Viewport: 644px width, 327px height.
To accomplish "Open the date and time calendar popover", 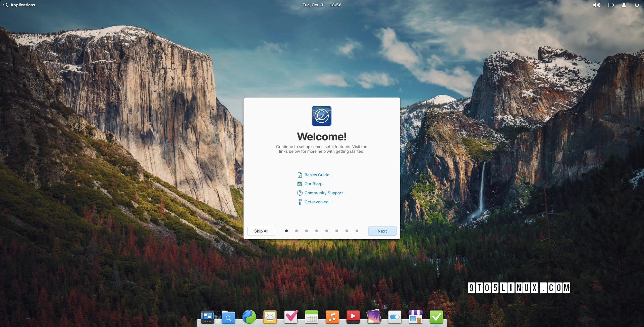I will click(321, 5).
